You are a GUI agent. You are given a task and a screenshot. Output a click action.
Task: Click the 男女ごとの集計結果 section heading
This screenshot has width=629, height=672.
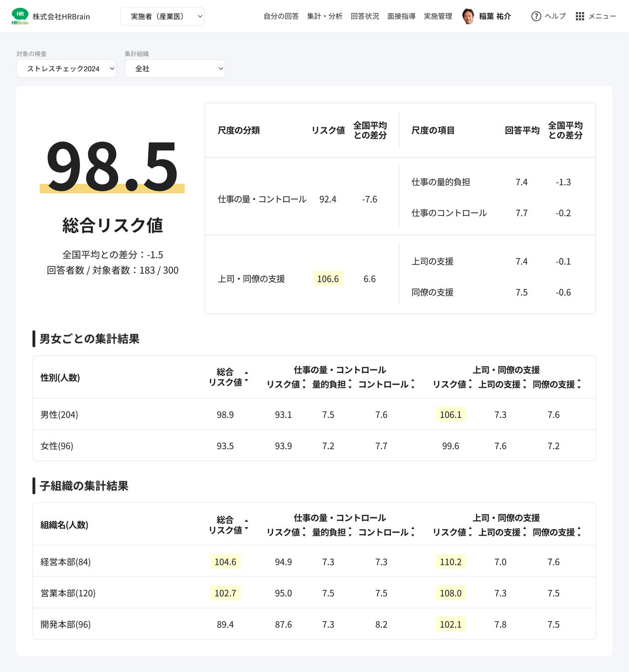coord(89,339)
